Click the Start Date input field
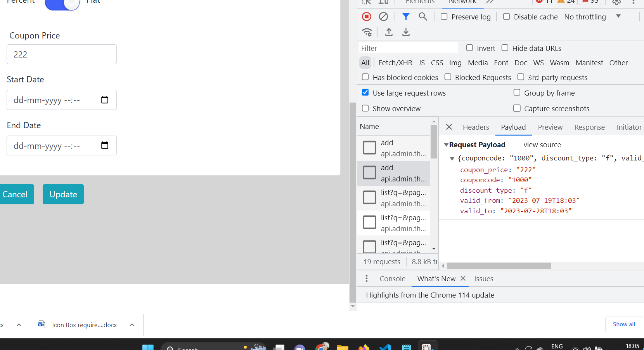The height and width of the screenshot is (350, 644). [x=62, y=100]
